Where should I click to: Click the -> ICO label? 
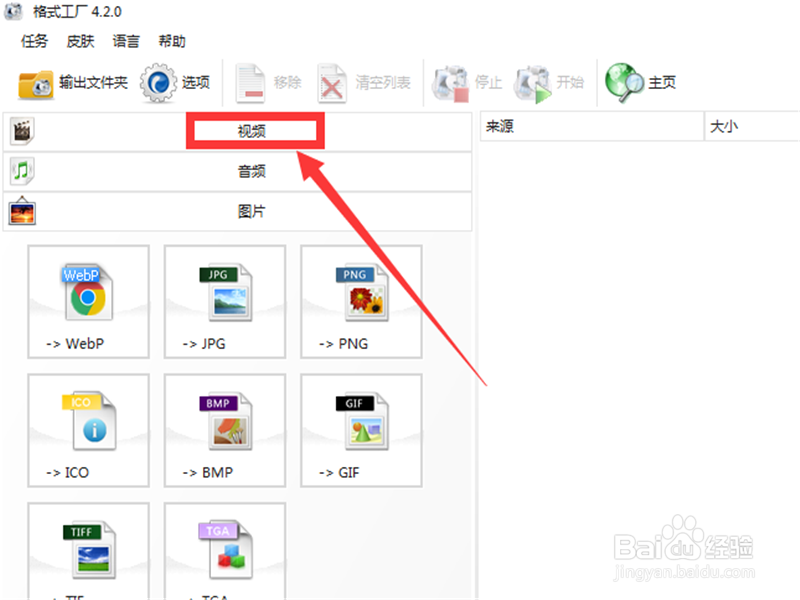pos(67,472)
